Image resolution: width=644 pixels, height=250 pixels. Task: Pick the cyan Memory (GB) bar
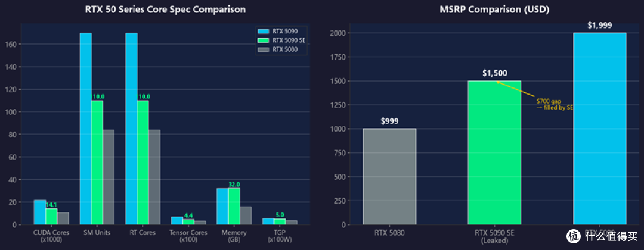(x=222, y=207)
